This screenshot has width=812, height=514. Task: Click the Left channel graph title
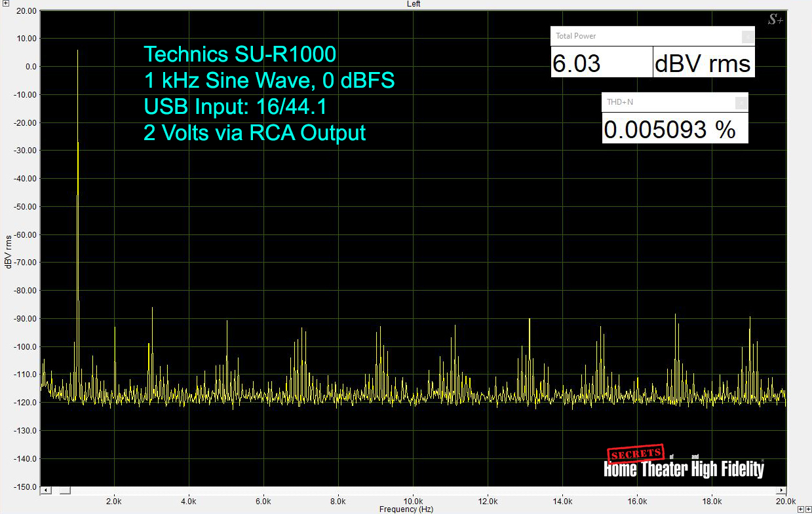click(414, 4)
